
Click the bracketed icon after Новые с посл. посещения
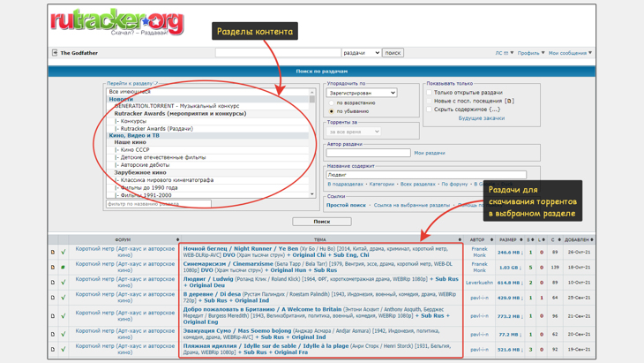(509, 101)
